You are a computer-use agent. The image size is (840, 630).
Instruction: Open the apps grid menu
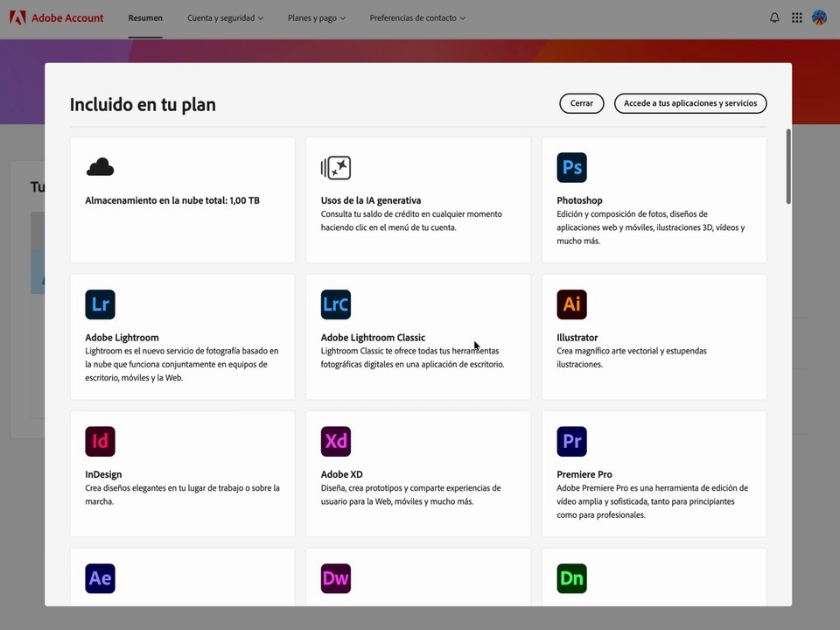(x=796, y=17)
